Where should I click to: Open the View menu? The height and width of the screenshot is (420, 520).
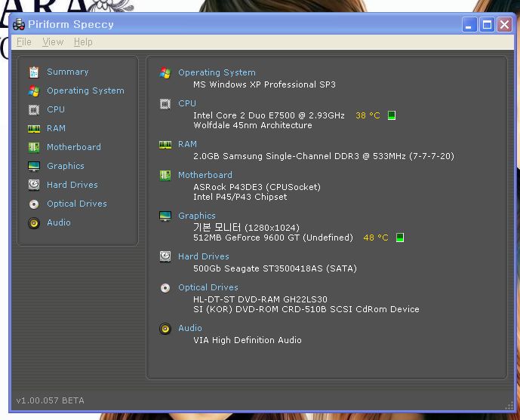tap(53, 42)
